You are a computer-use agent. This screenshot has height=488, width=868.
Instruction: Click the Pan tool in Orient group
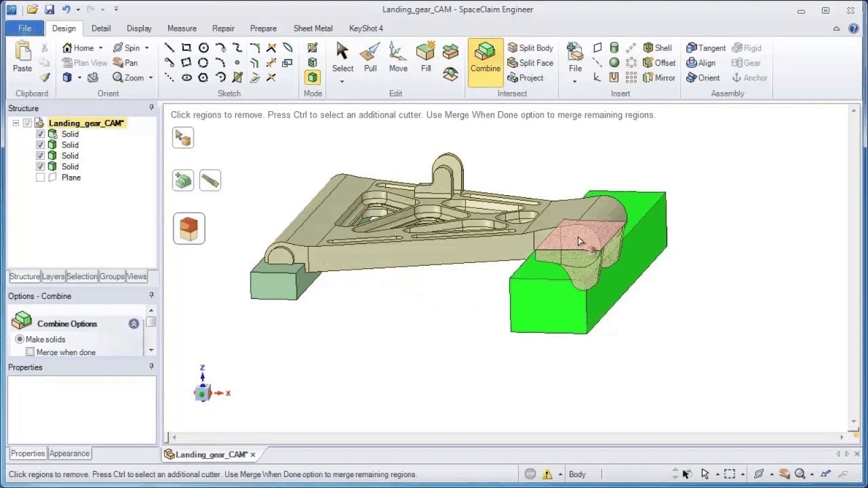[125, 63]
